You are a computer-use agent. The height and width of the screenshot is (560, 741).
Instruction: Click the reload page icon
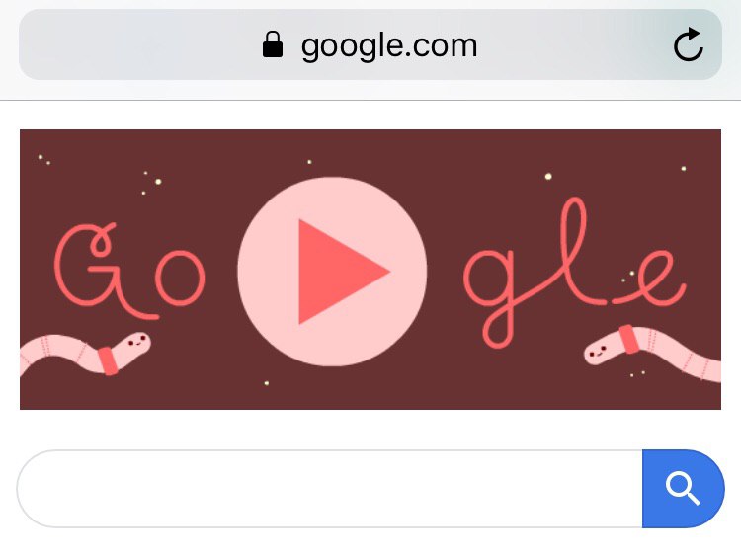[x=688, y=44]
